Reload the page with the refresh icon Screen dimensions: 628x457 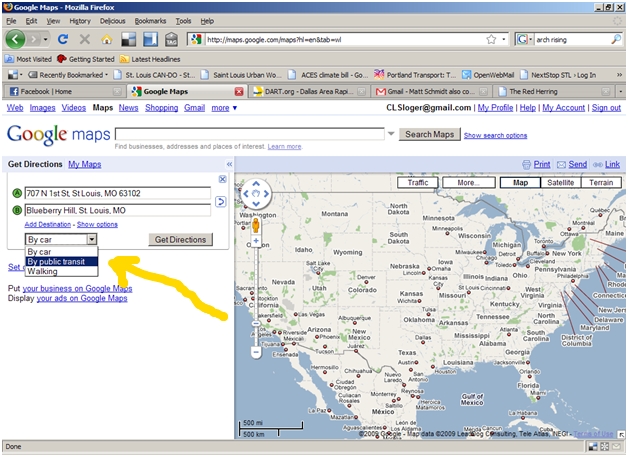click(x=62, y=40)
